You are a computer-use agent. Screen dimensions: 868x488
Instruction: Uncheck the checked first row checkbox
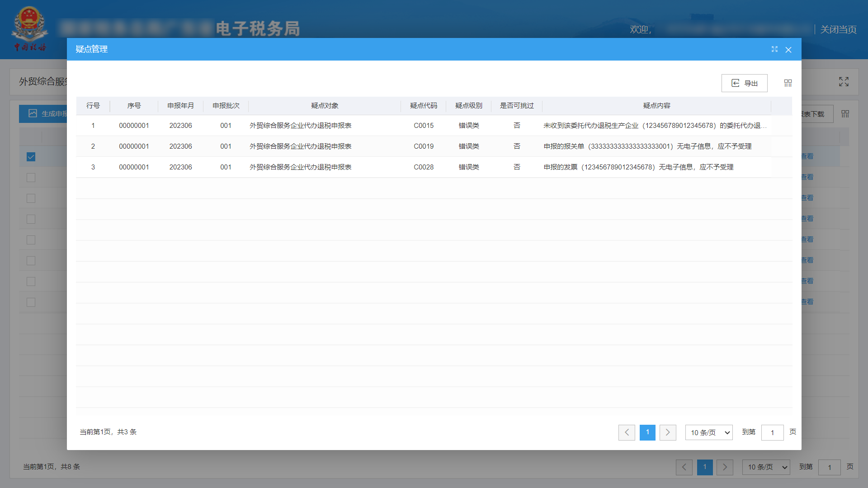tap(31, 157)
